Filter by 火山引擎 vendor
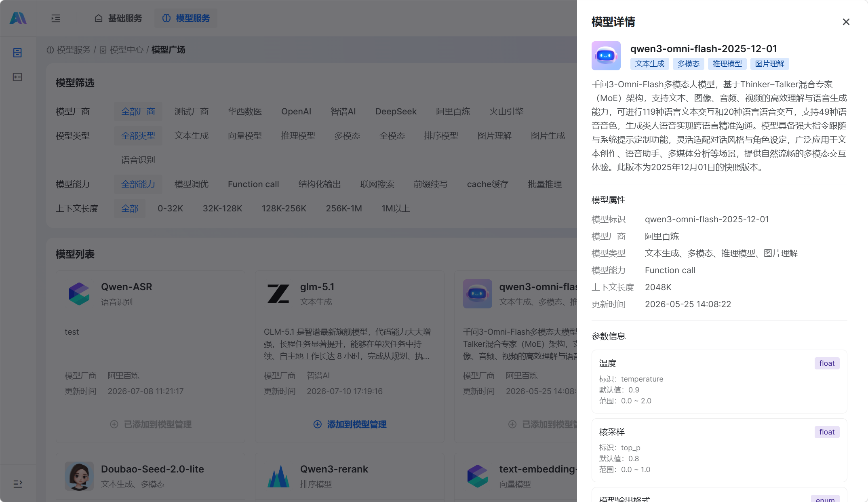 tap(506, 112)
